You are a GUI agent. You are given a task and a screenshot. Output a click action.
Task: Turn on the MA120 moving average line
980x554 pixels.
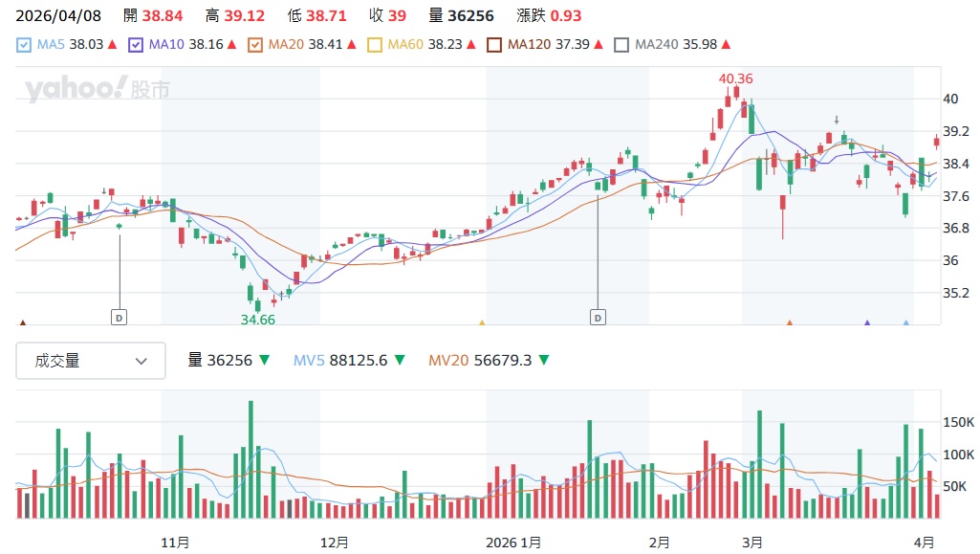[494, 44]
